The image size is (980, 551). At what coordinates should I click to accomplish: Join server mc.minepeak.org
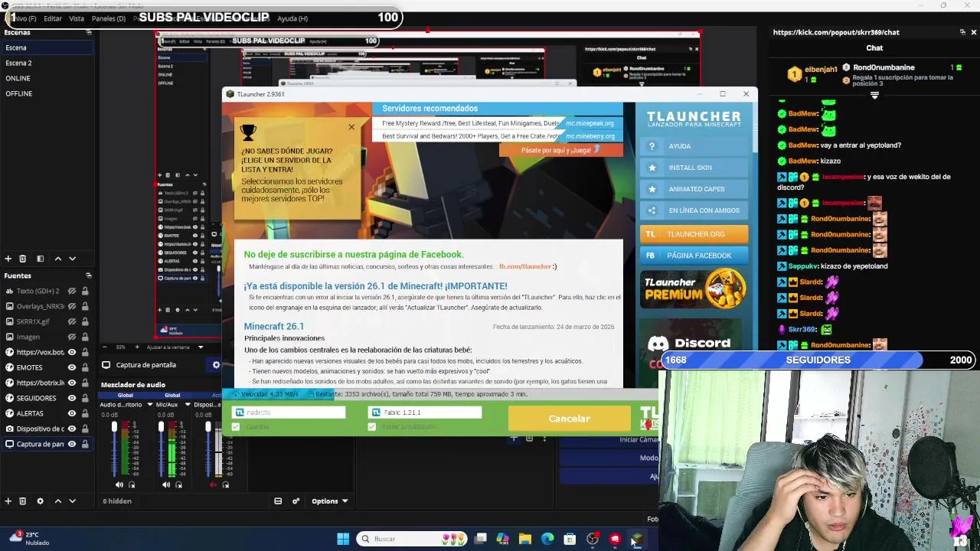590,123
